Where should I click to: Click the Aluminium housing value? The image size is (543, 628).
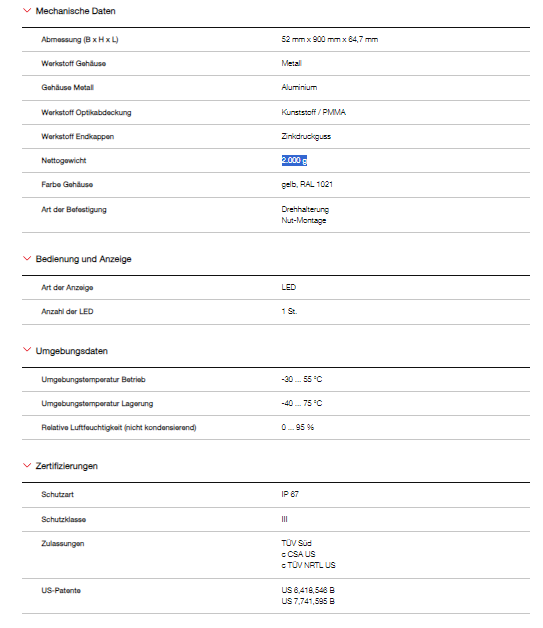click(x=299, y=87)
